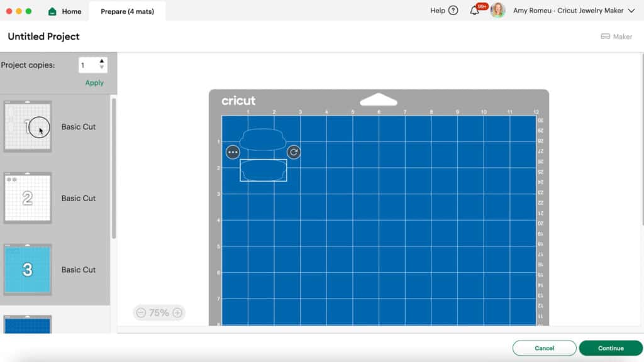644x362 pixels.
Task: Click the Cancel button
Action: pos(544,348)
